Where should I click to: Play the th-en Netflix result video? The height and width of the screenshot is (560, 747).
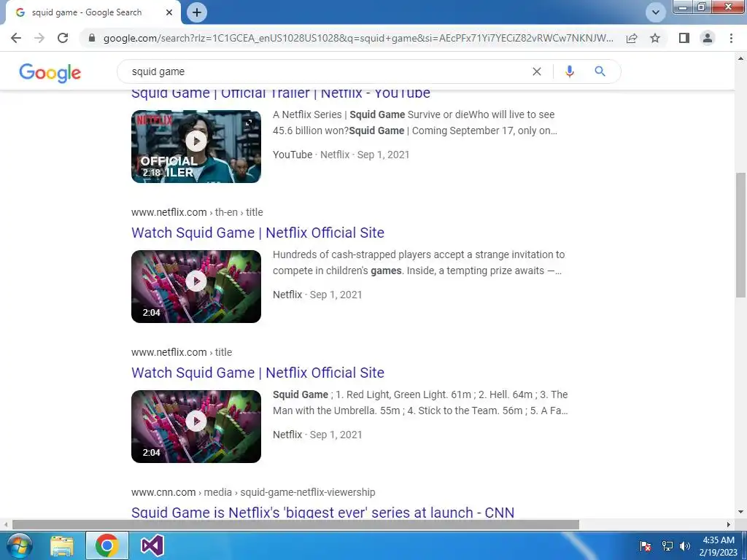196,281
